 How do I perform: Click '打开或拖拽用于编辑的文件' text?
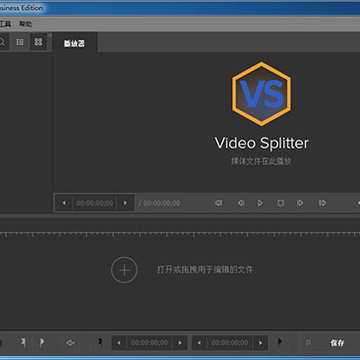pyautogui.click(x=205, y=270)
